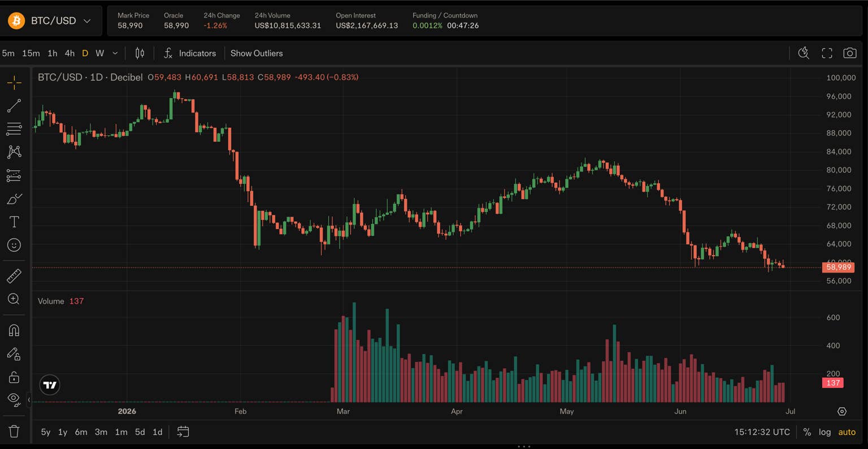This screenshot has height=449, width=868.
Task: Switch to the 4h timeframe
Action: [x=70, y=53]
